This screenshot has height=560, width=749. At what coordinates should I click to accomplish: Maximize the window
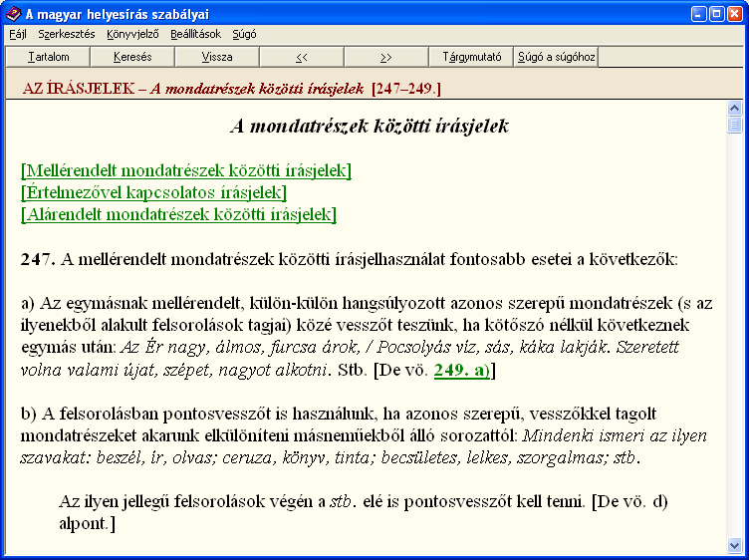[714, 14]
